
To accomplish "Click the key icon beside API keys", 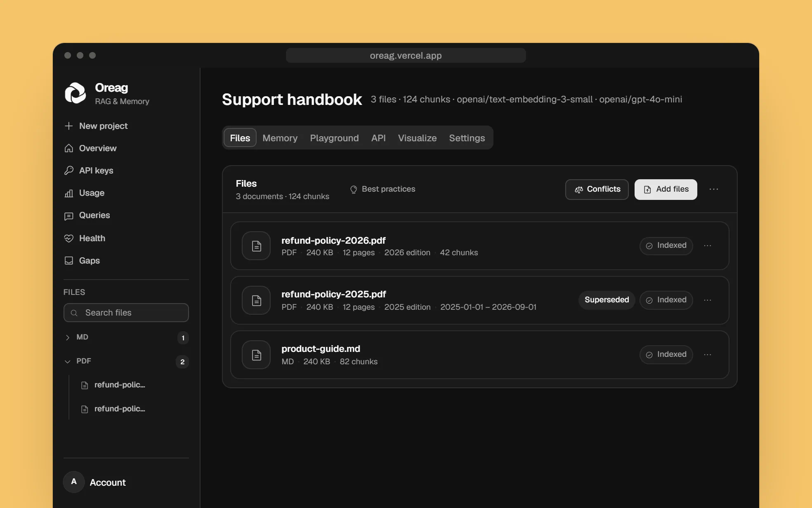I will (69, 170).
